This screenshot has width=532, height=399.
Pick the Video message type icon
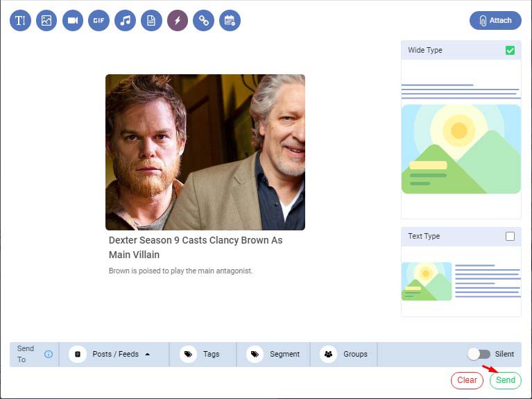[x=73, y=21]
